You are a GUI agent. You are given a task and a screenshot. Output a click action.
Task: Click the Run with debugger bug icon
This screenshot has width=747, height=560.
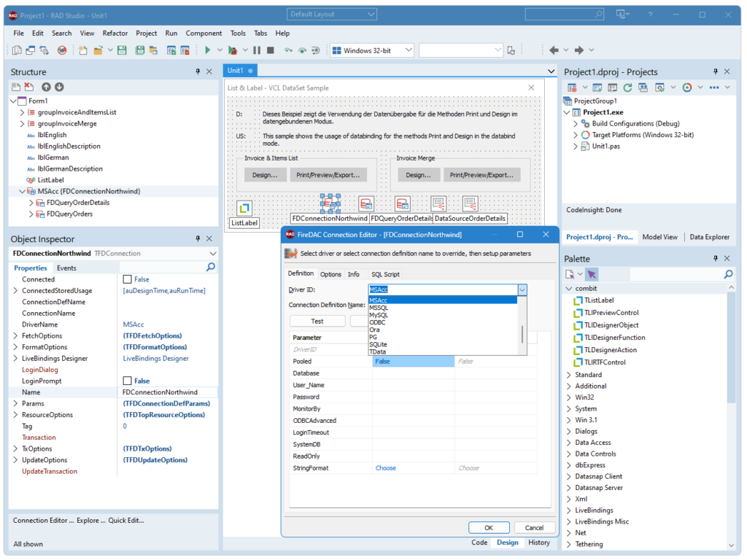(233, 50)
